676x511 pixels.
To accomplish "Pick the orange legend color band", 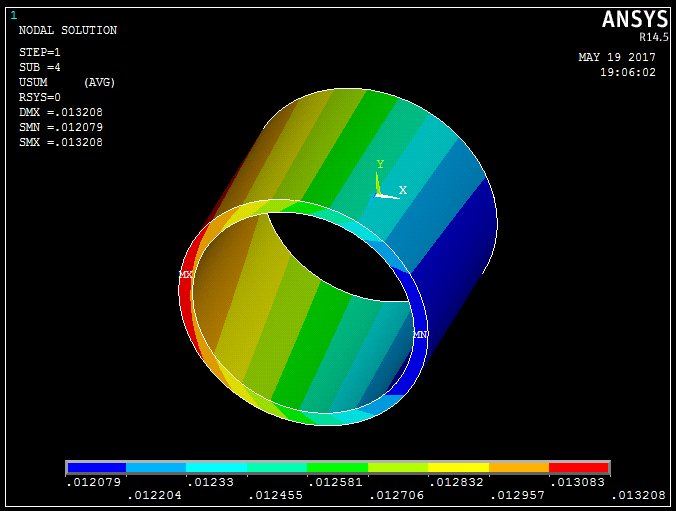I will coord(518,467).
